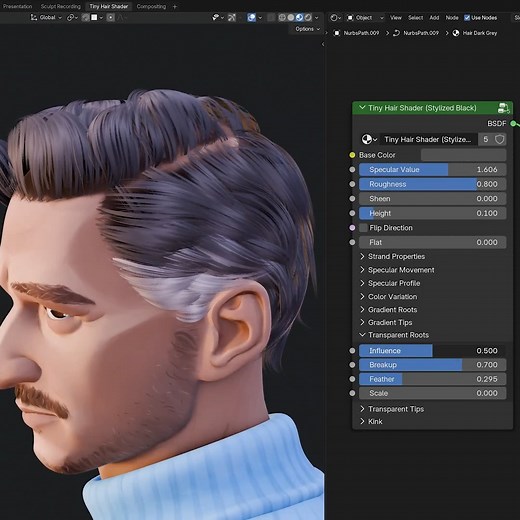The height and width of the screenshot is (520, 520).
Task: Open the node editor type selector
Action: pyautogui.click(x=335, y=18)
